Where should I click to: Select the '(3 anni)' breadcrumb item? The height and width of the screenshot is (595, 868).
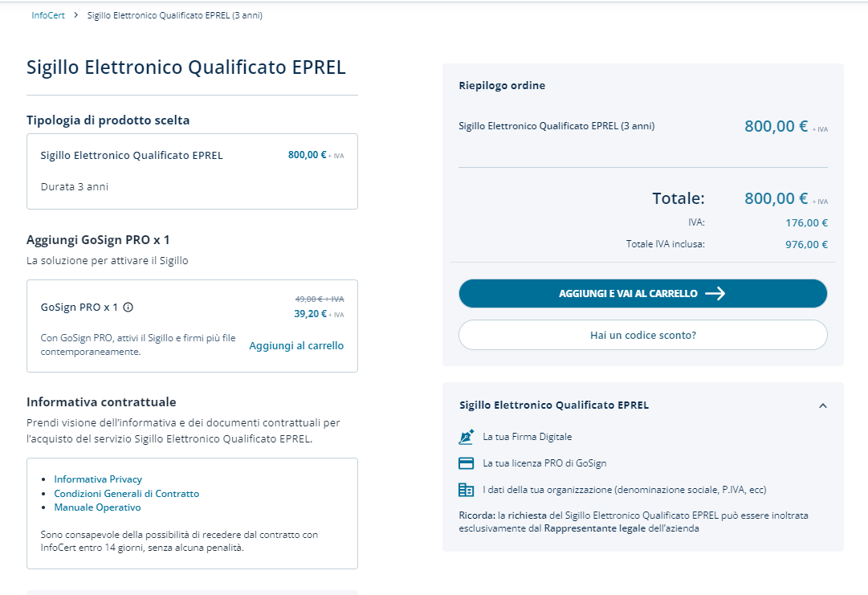(174, 16)
